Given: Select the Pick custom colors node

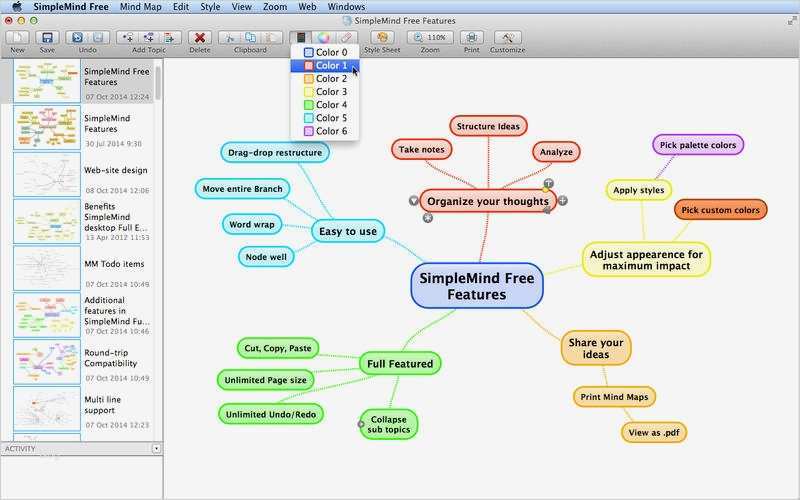Looking at the screenshot, I should [720, 210].
